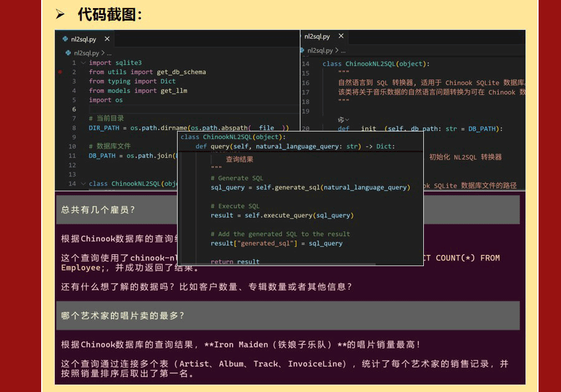Close the right nl2sql.py editor tab
The width and height of the screenshot is (561, 392).
(x=341, y=37)
